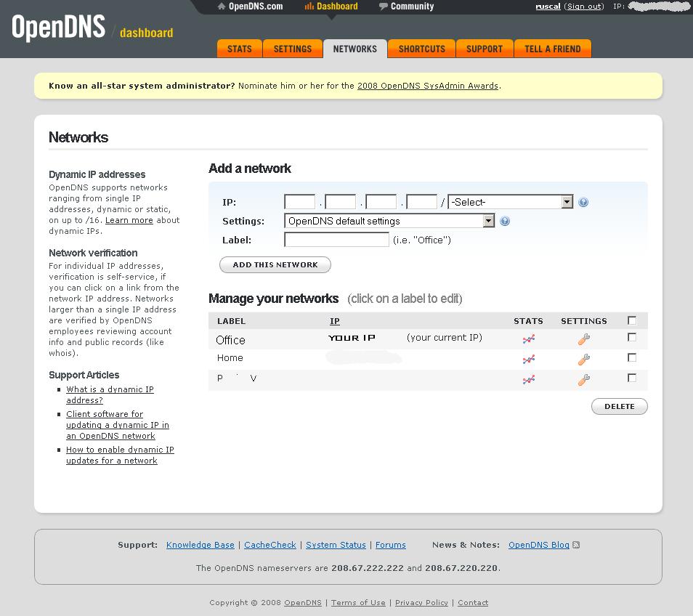This screenshot has width=693, height=616.
Task: Open the Knowledge Base footer link
Action: coord(200,545)
